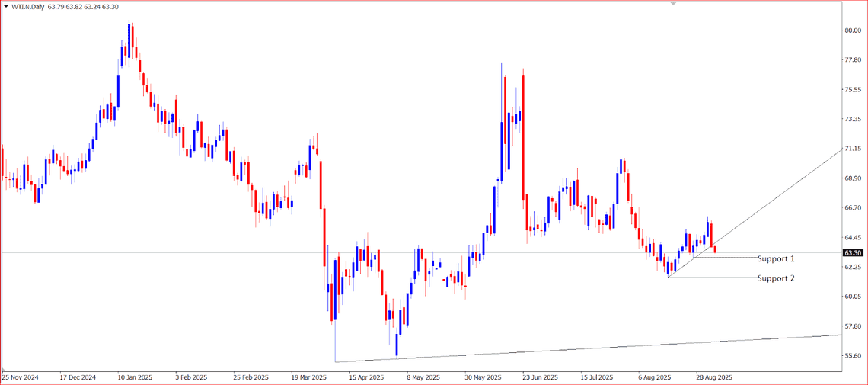Click the 80.00 price scale label
Image resolution: width=868 pixels, height=385 pixels.
(852, 30)
